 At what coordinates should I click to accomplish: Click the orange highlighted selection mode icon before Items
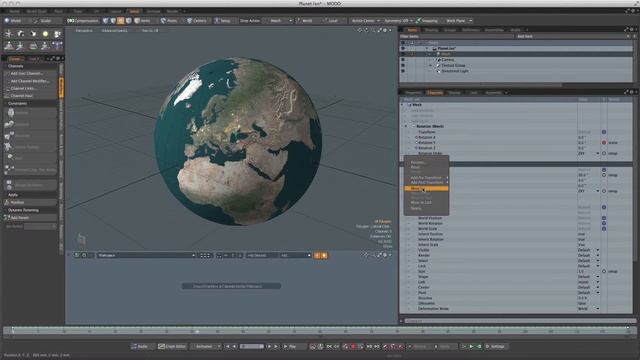pyautogui.click(x=121, y=20)
